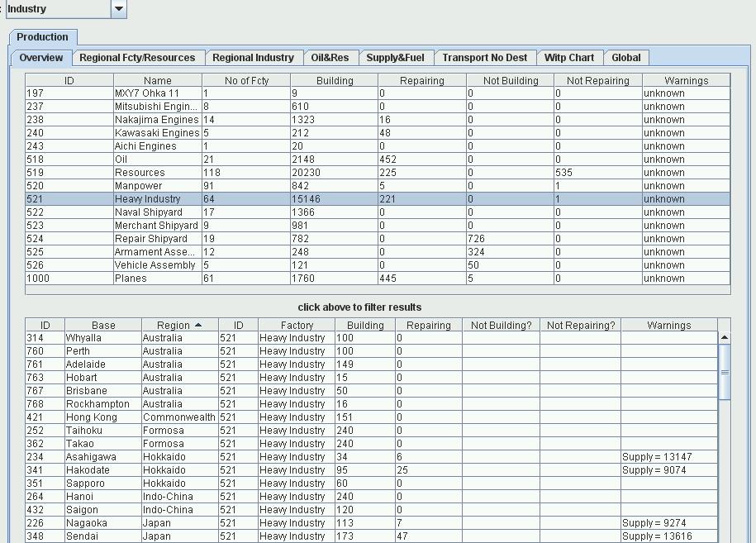This screenshot has width=756, height=543.
Task: Select the Taihoku base row
Action: [371, 431]
